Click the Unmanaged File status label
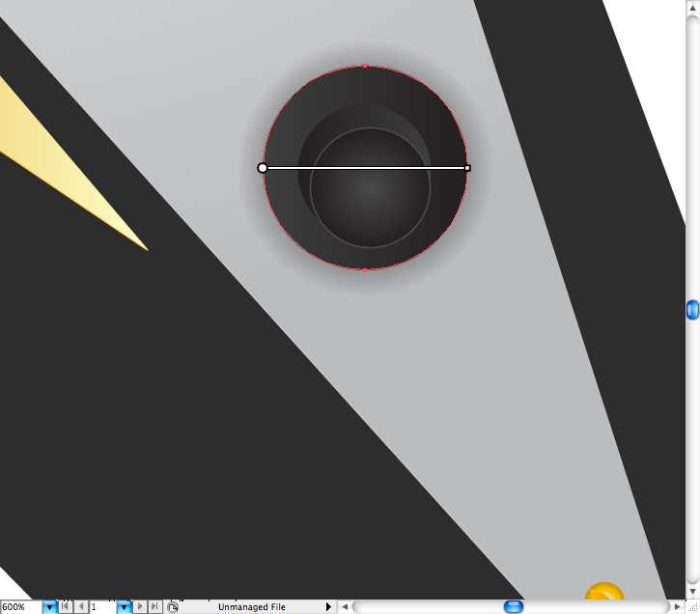 point(251,607)
